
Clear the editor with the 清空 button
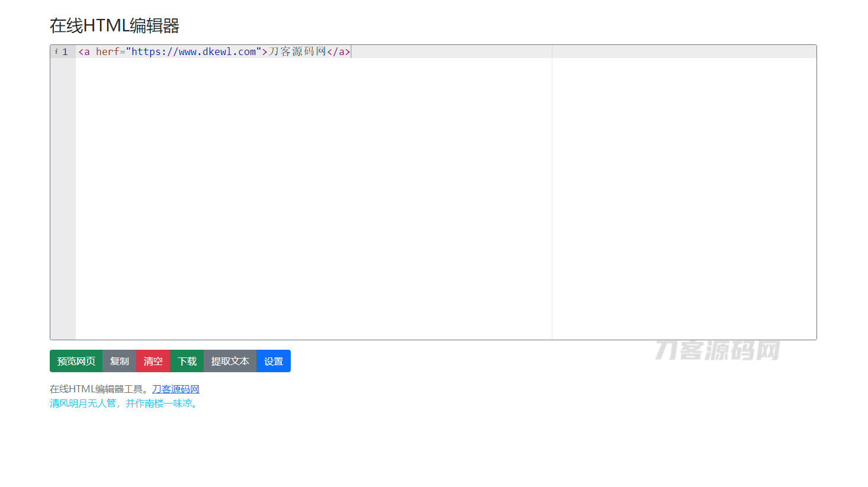[153, 361]
